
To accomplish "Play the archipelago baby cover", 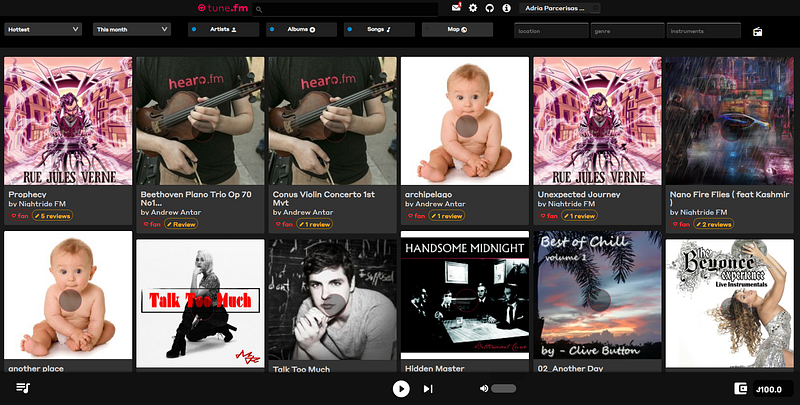I will [x=465, y=121].
